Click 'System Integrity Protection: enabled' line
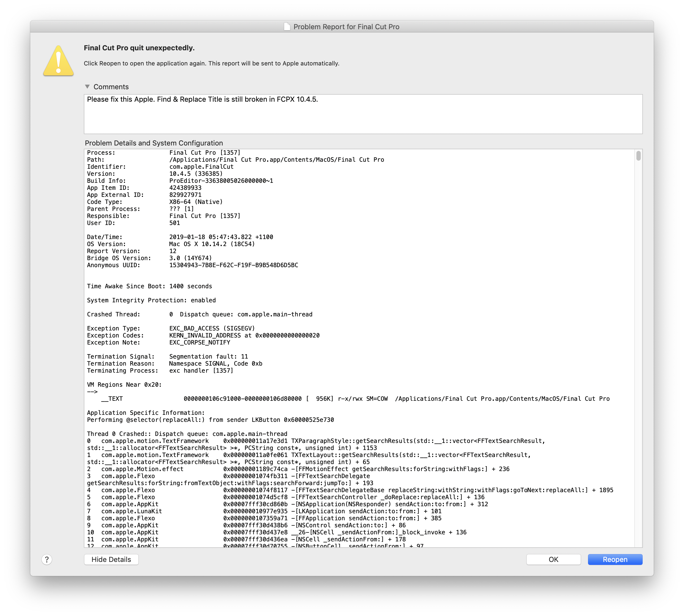The image size is (684, 616). (151, 300)
